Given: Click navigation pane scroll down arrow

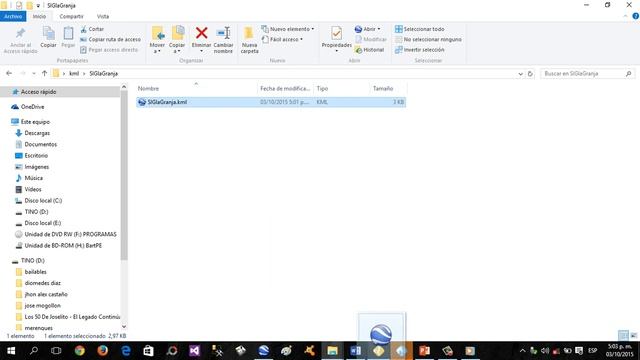Looking at the screenshot, I should point(124,326).
